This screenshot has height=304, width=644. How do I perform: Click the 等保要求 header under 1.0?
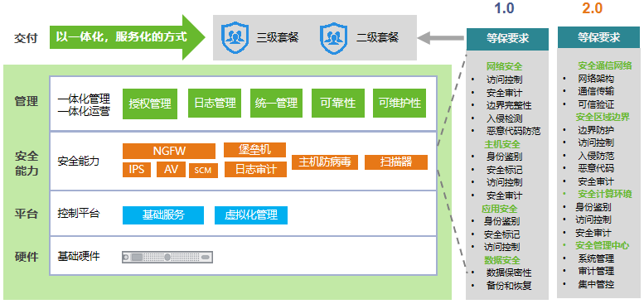tap(507, 39)
